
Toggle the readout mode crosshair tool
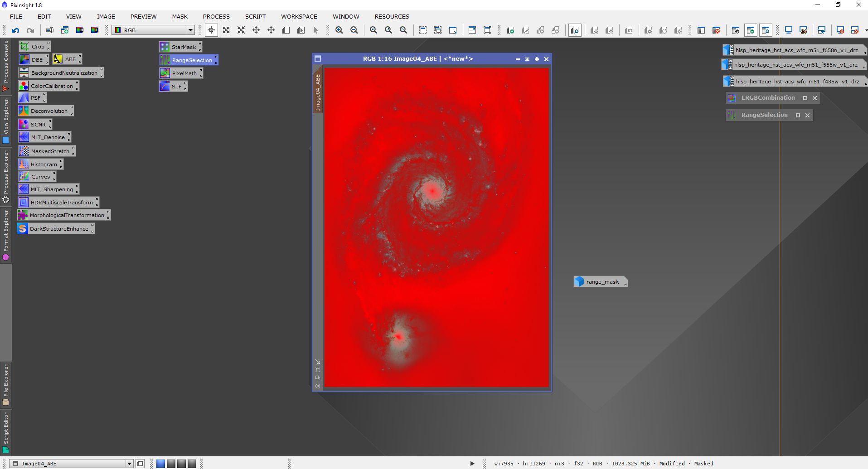point(211,30)
